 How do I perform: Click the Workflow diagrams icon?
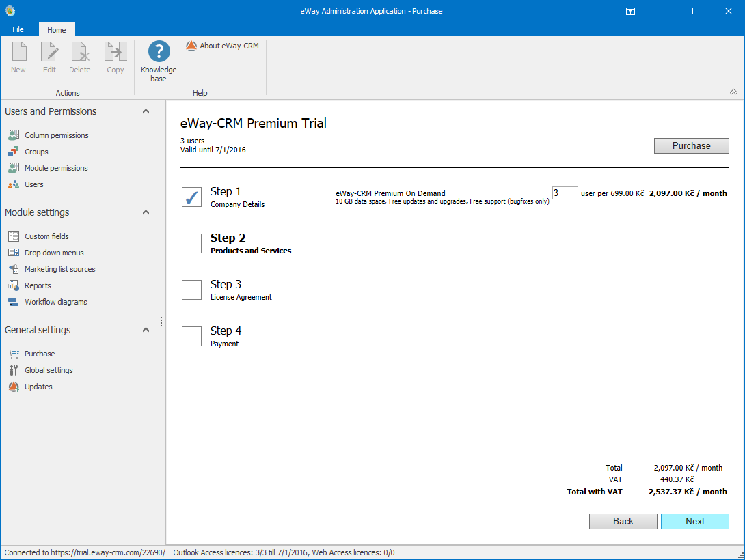pos(14,302)
